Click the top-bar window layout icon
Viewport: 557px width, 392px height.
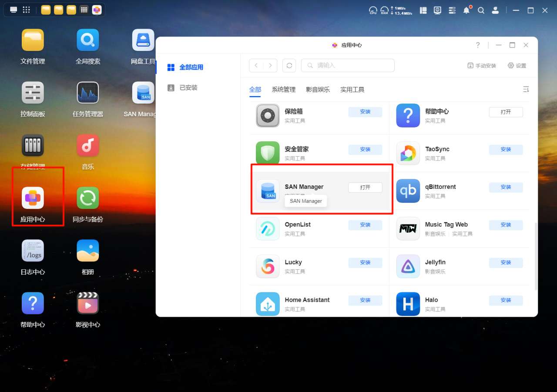423,10
